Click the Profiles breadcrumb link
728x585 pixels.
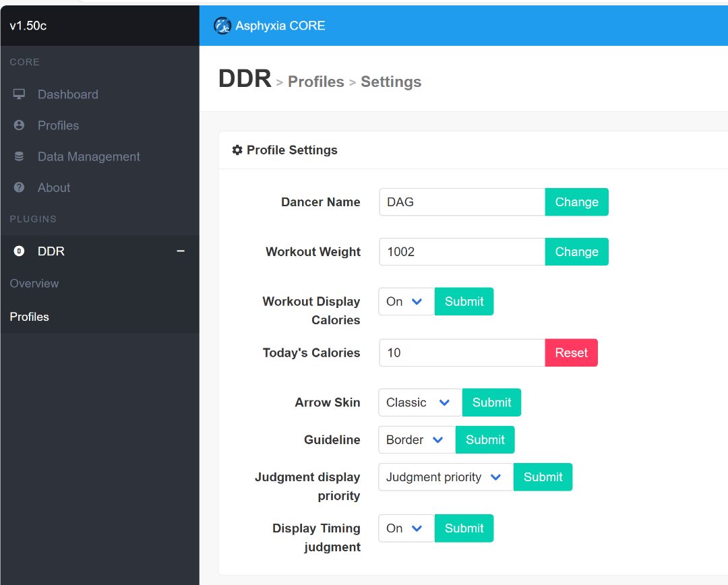click(x=315, y=82)
